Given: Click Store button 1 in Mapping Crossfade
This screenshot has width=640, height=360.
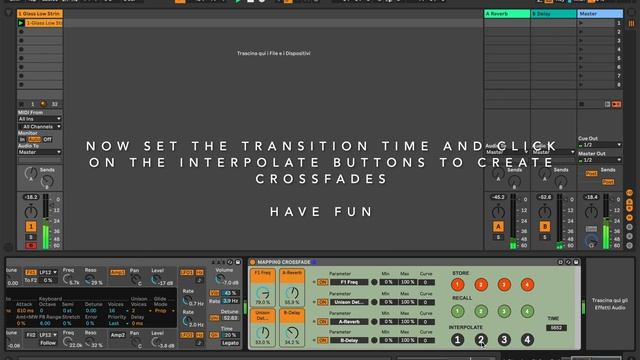Looking at the screenshot, I should pyautogui.click(x=458, y=284).
